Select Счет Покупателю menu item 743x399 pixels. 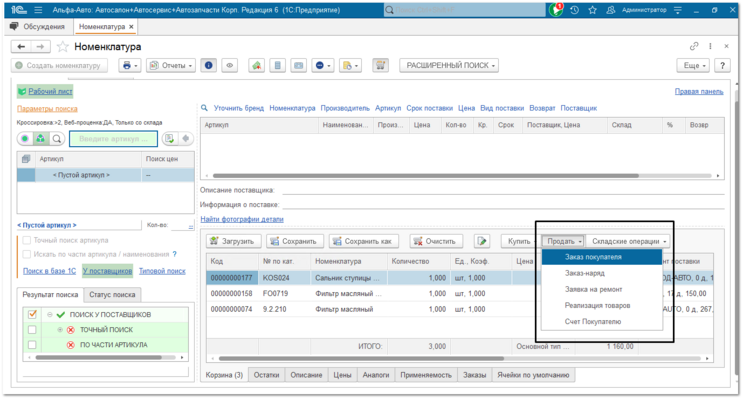tap(601, 321)
